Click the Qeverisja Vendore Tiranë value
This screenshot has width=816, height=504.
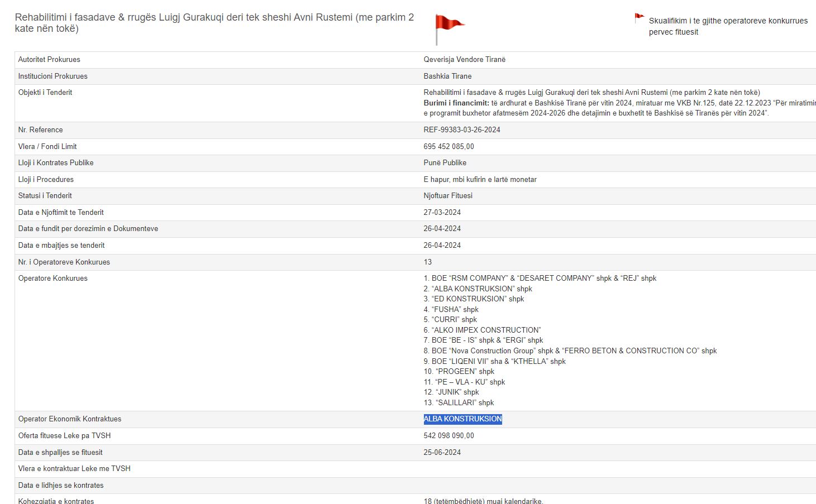point(464,60)
